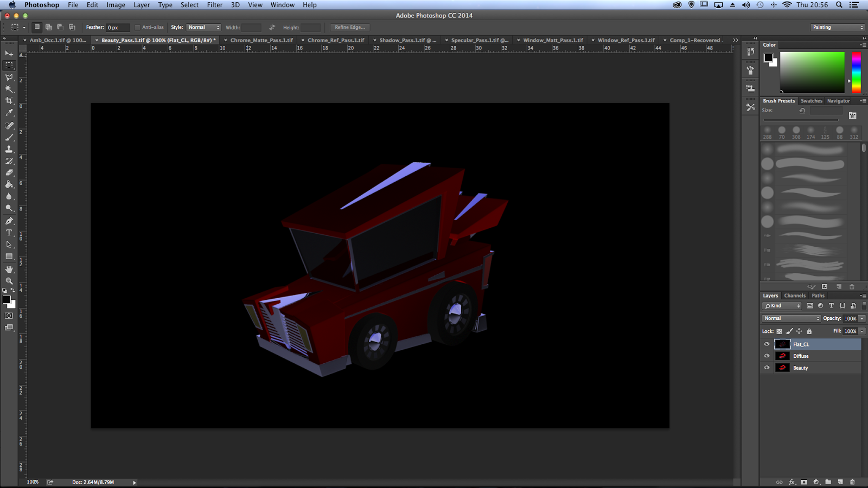Select the Horizontal Type tool
868x488 pixels.
(9, 233)
